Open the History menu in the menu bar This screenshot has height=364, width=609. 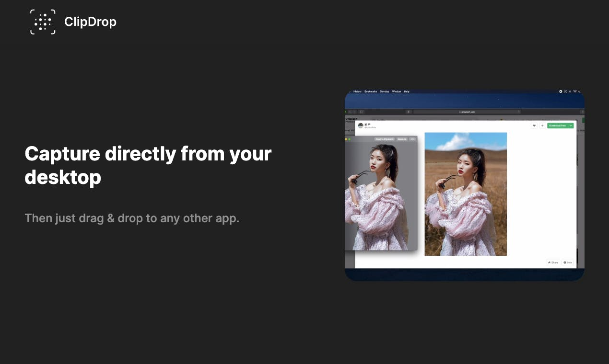357,91
